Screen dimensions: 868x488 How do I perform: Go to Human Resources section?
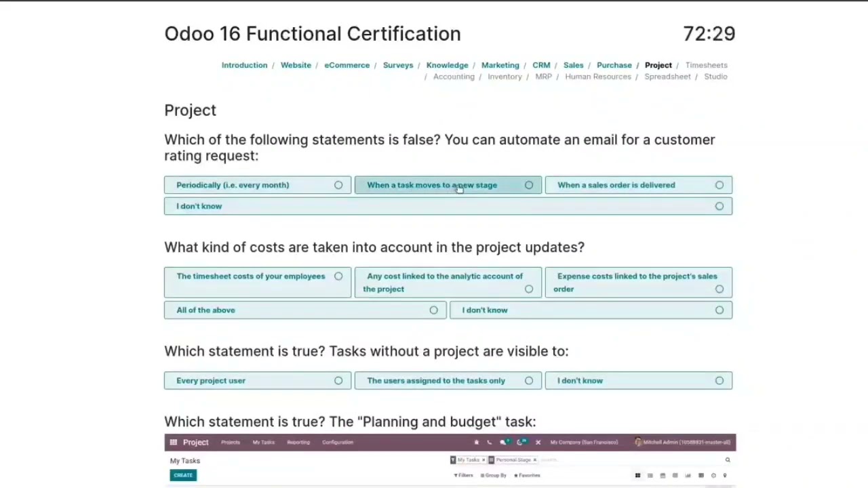(x=598, y=77)
